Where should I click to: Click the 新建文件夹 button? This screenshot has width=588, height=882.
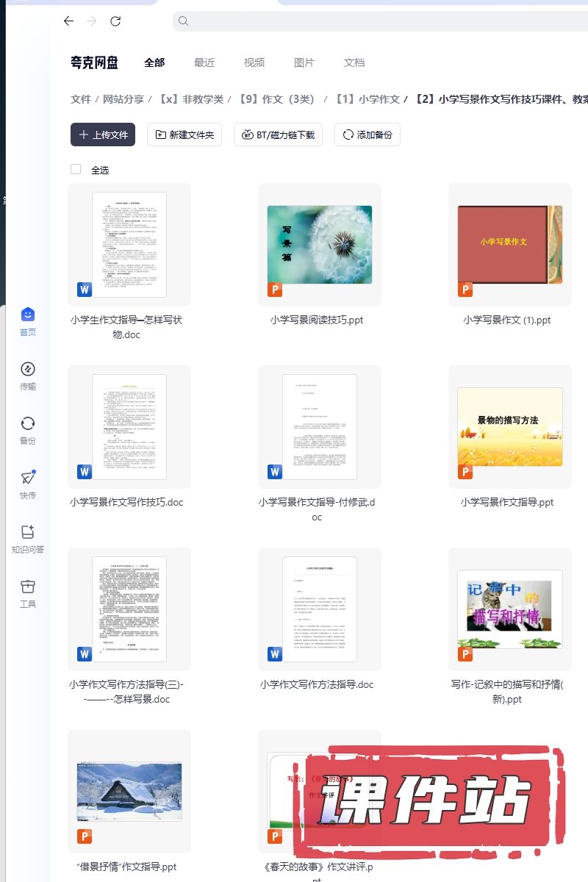point(184,135)
